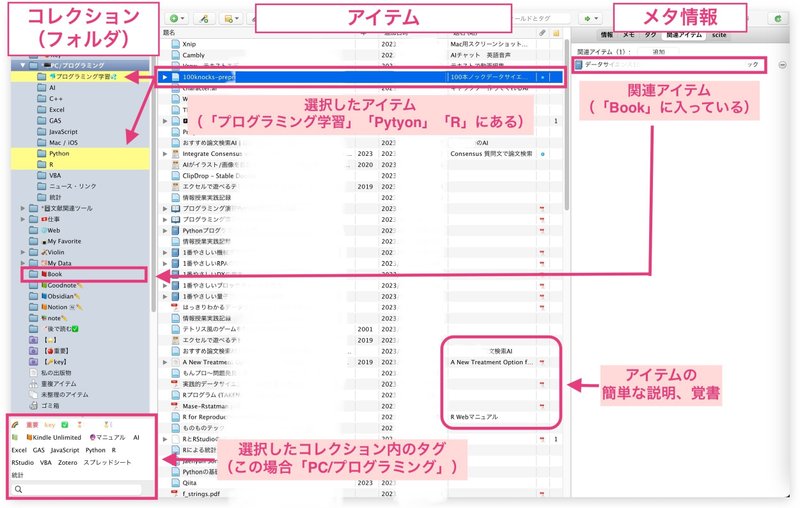
Task: Click the orange key colored tag
Action: click(49, 425)
